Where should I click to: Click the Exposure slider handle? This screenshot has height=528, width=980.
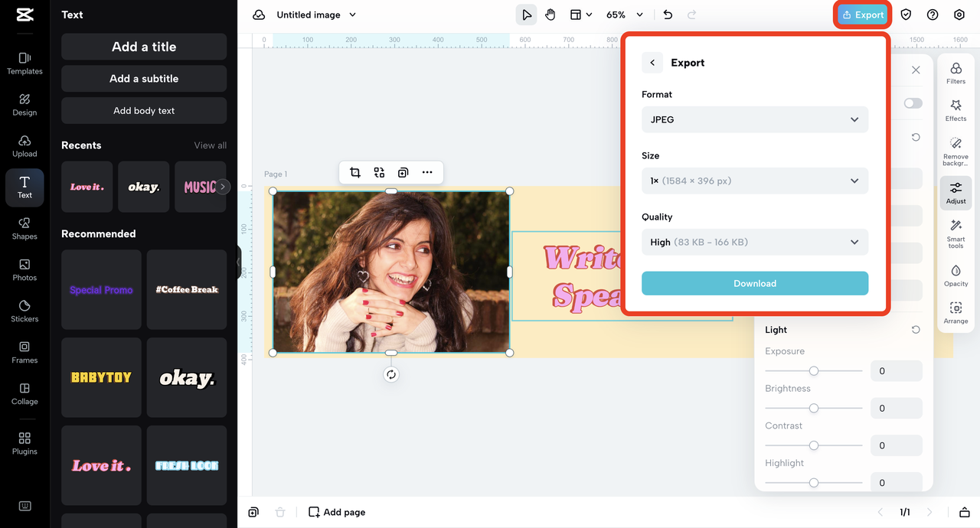(814, 371)
